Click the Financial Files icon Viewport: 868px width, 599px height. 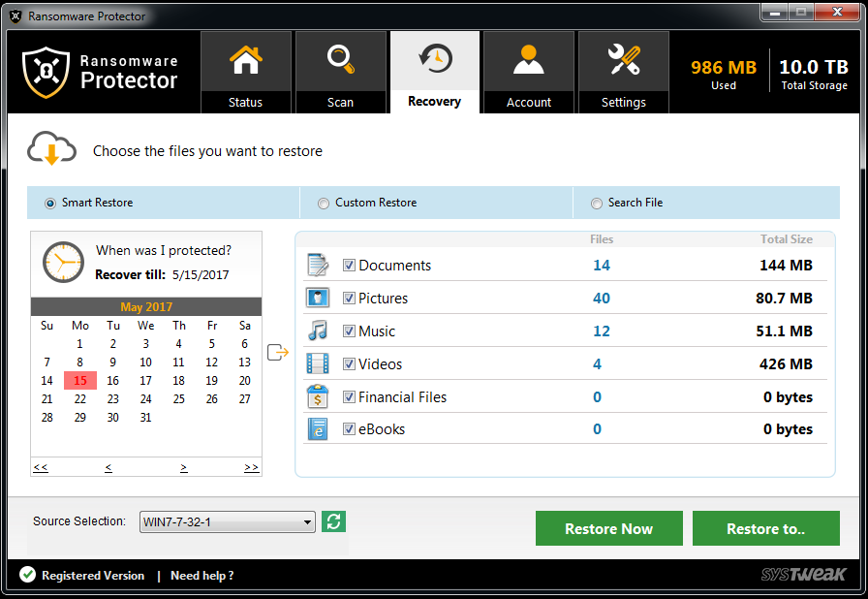pyautogui.click(x=318, y=396)
